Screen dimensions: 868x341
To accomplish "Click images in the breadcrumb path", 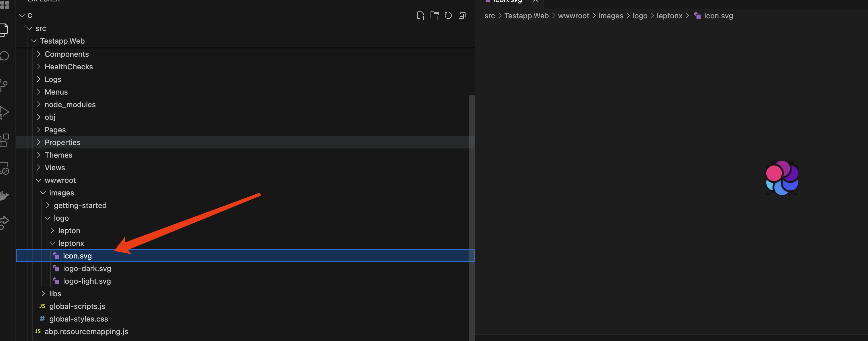I will click(x=611, y=16).
